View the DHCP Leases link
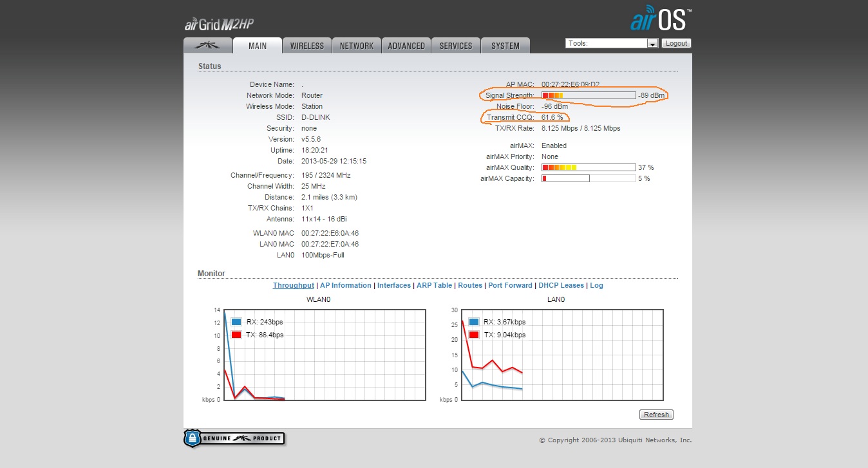 coord(561,285)
